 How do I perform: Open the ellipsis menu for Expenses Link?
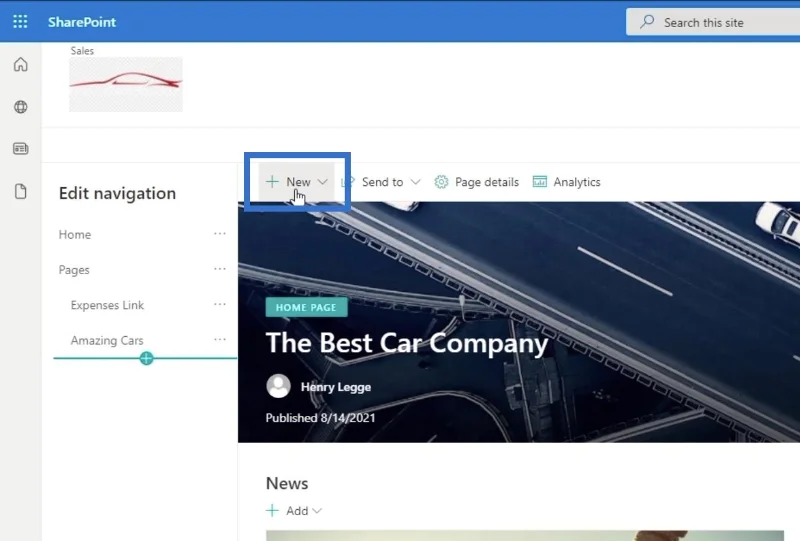coord(220,304)
